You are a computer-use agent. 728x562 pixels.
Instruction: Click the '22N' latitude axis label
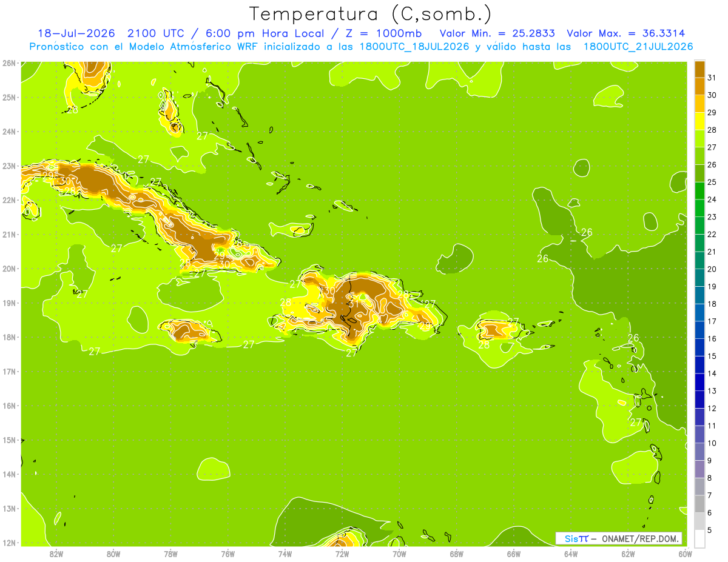point(8,200)
